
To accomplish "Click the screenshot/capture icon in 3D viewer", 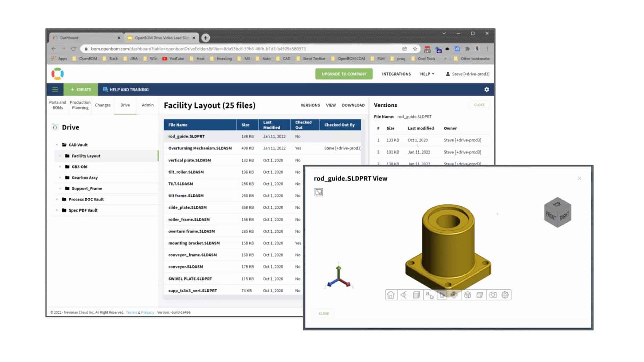I will 492,295.
